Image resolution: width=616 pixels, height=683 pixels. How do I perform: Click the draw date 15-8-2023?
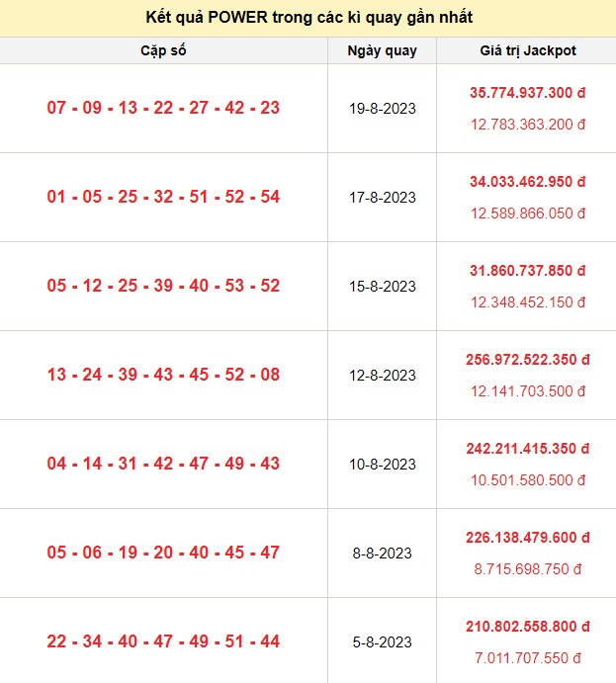pos(383,287)
